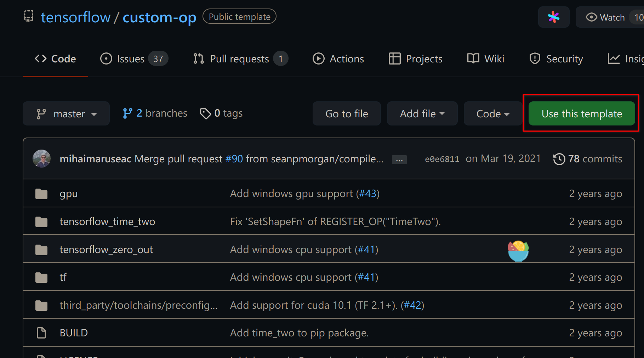Click the tensorflow_zero_out folder icon
The height and width of the screenshot is (358, 644).
[x=41, y=250]
